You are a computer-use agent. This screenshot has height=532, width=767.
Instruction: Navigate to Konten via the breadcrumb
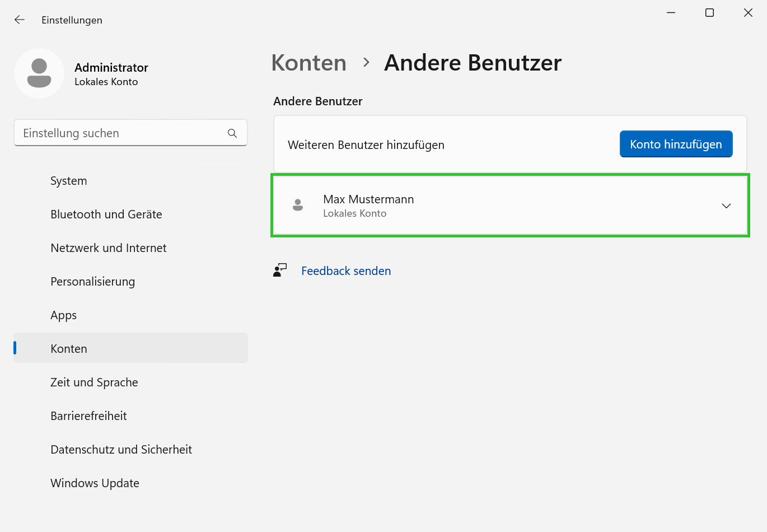(x=308, y=63)
